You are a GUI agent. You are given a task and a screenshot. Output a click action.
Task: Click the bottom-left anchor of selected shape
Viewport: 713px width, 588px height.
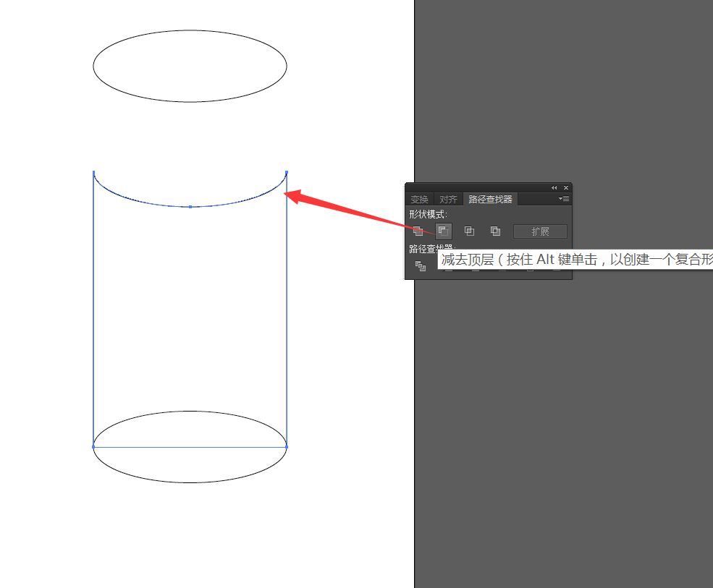(93, 447)
